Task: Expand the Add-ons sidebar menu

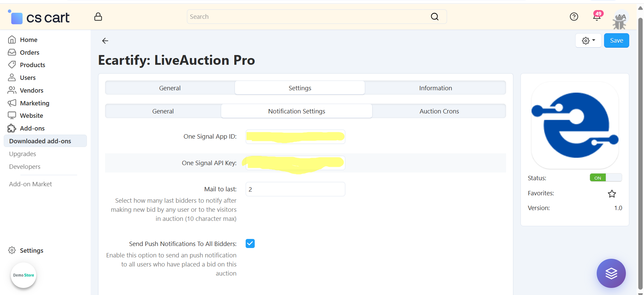Action: (x=32, y=128)
